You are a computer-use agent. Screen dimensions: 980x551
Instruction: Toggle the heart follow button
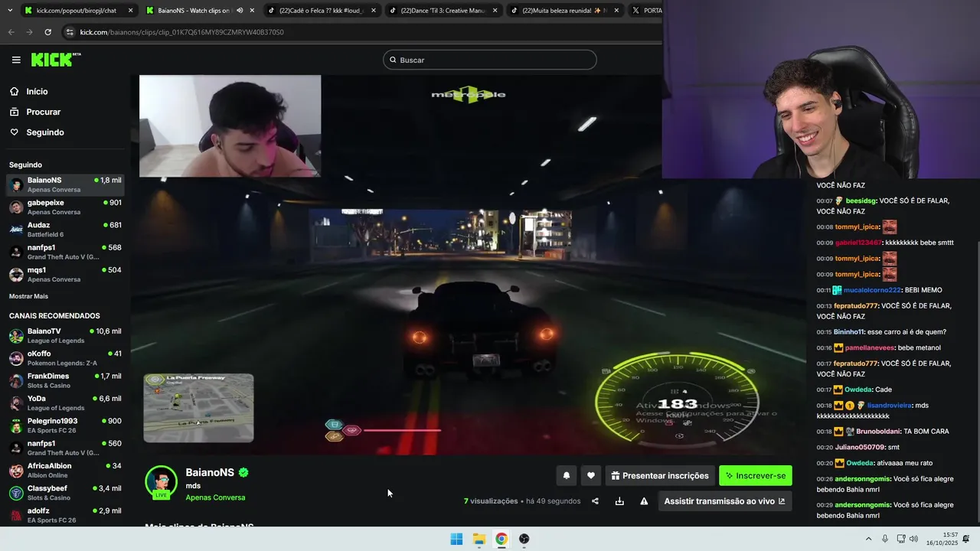coord(590,475)
